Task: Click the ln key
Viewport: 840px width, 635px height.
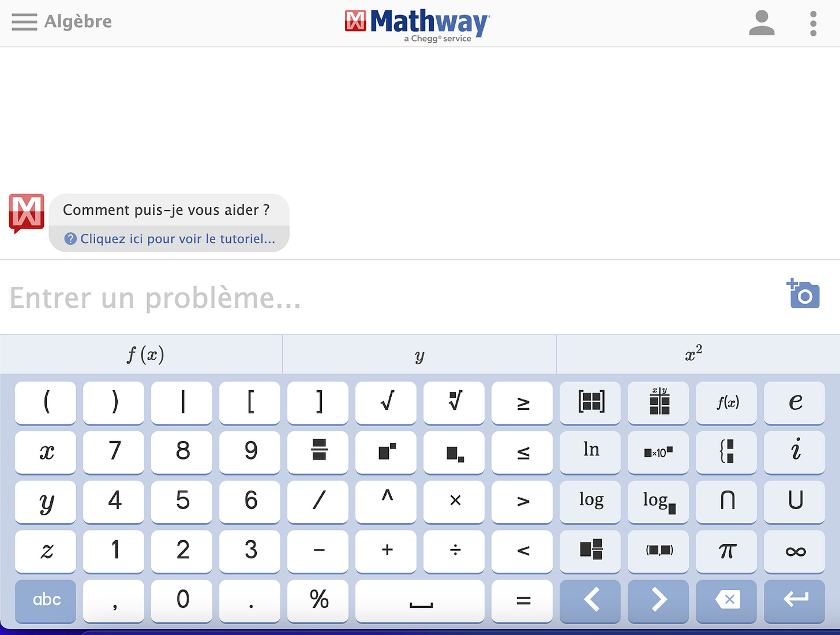Action: (x=590, y=453)
